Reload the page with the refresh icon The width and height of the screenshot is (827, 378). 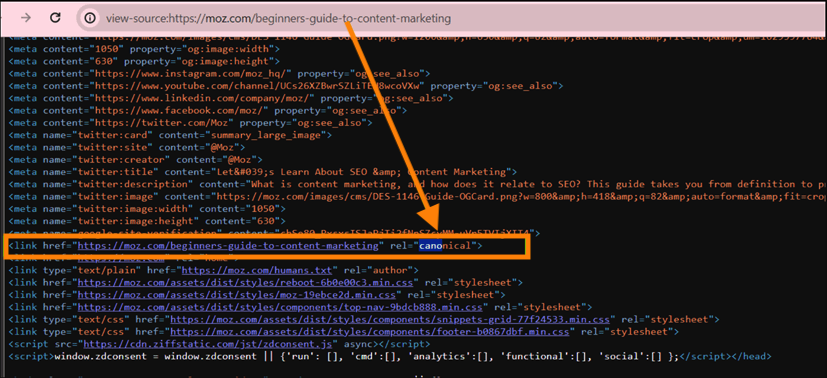(55, 18)
